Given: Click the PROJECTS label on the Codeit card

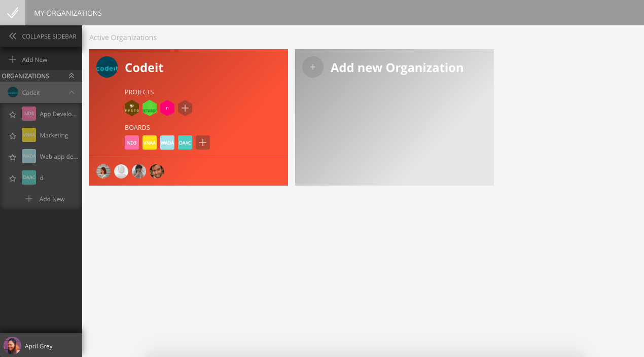Looking at the screenshot, I should click(x=139, y=92).
